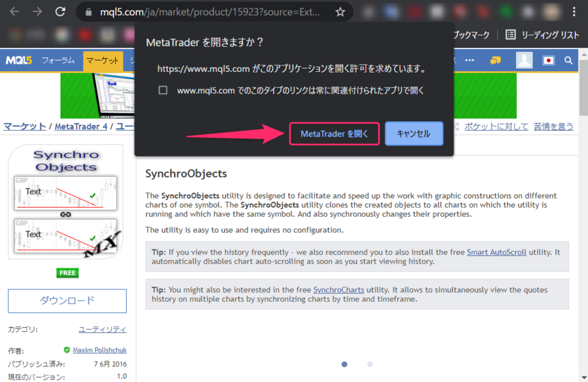Viewport: 588px width, 382px height.
Task: Click the キャンセル button
Action: (414, 133)
